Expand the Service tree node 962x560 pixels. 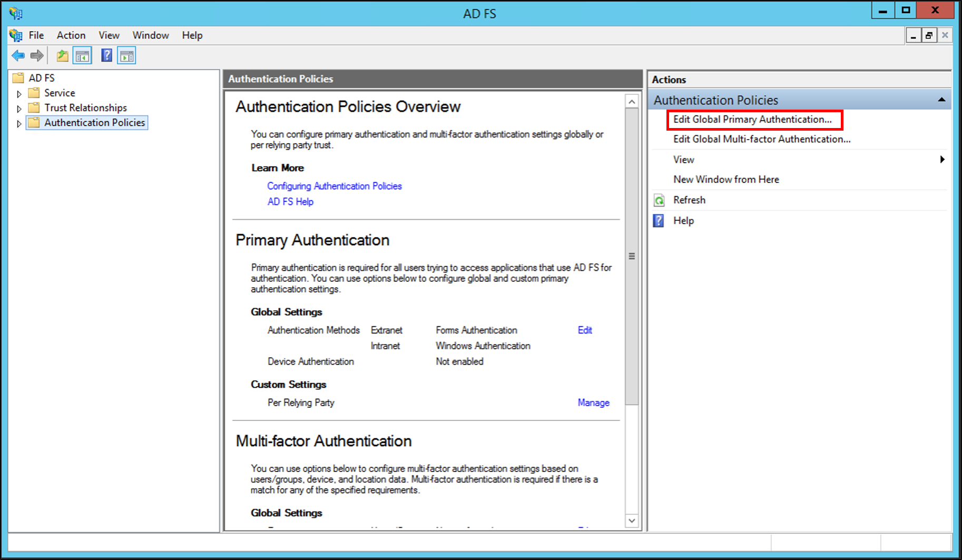(19, 93)
